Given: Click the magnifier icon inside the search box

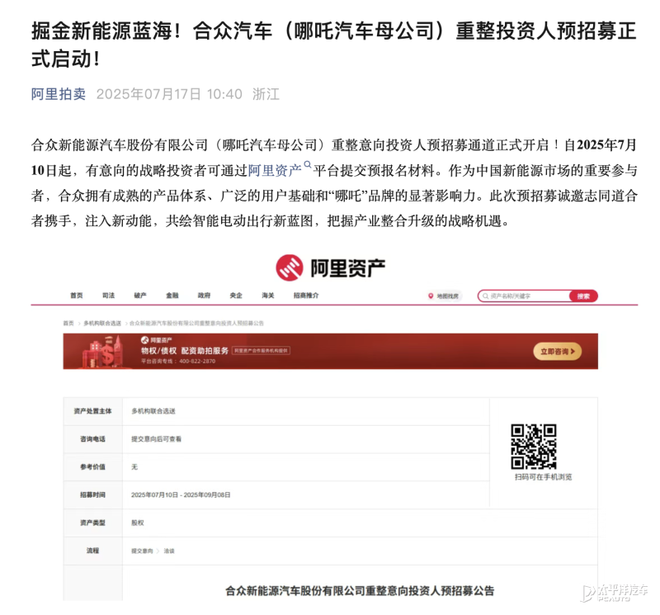Looking at the screenshot, I should point(485,296).
